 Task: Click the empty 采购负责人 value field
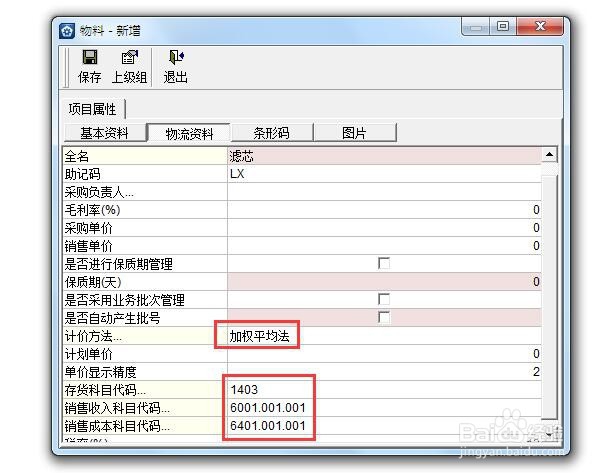point(384,192)
